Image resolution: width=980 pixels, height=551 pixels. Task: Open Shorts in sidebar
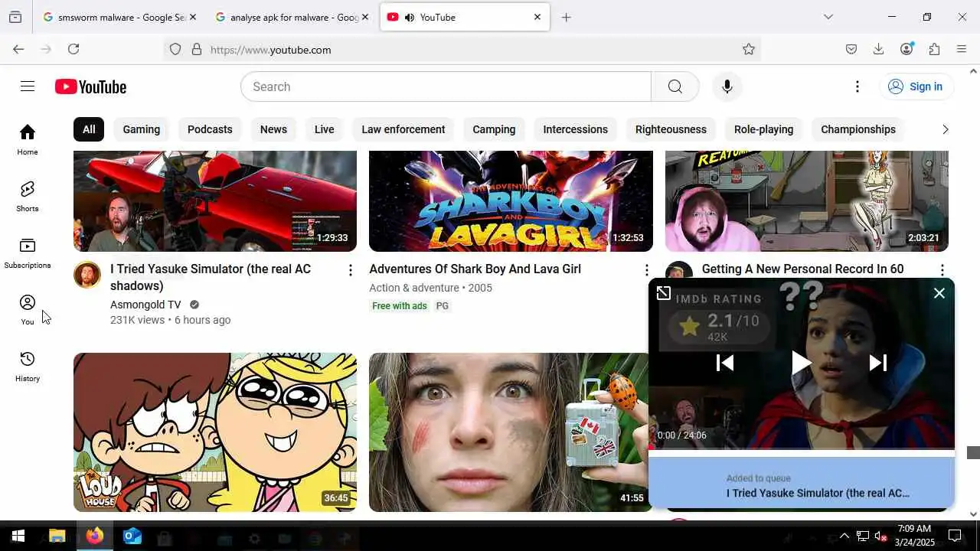(28, 196)
